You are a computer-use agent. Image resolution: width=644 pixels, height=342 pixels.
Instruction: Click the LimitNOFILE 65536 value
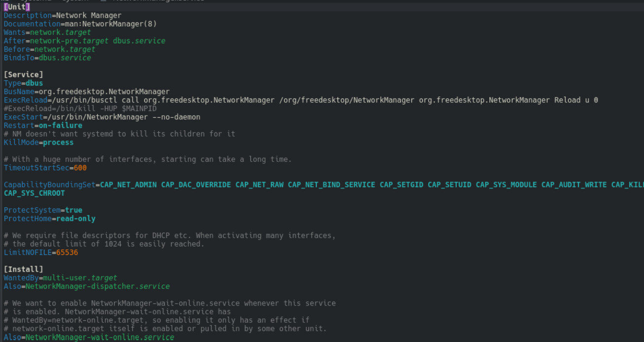click(67, 252)
